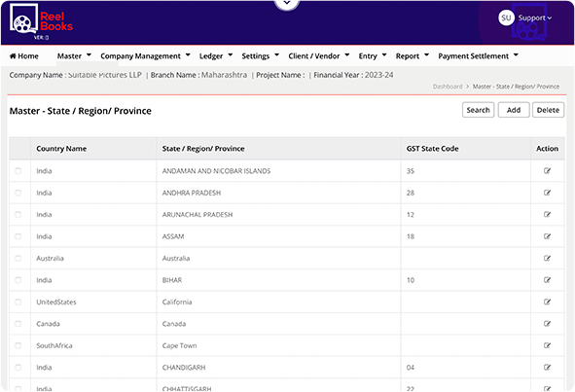Viewport: 575px width, 392px height.
Task: Click GST code 35
Action: (411, 171)
